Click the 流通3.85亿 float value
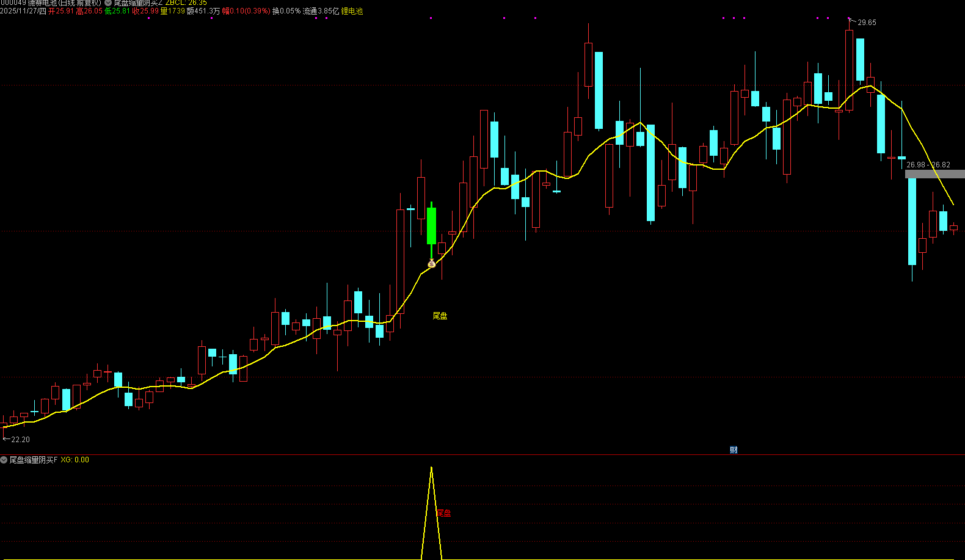The width and height of the screenshot is (965, 560). pos(321,11)
